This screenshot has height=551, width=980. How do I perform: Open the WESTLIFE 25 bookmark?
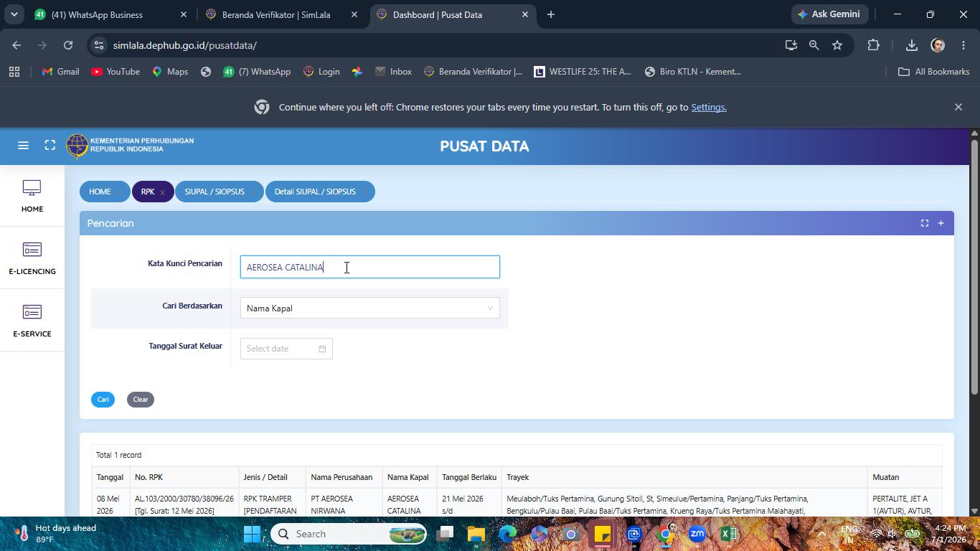(x=583, y=72)
